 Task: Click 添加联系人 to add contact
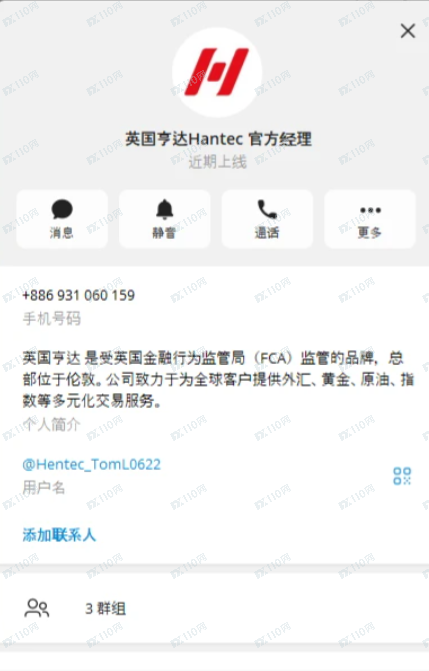point(59,535)
